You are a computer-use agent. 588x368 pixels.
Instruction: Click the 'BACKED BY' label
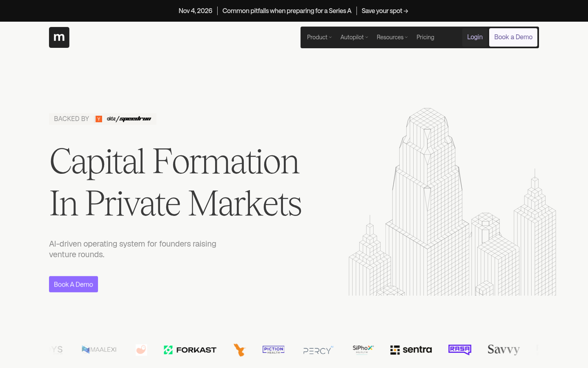[71, 119]
